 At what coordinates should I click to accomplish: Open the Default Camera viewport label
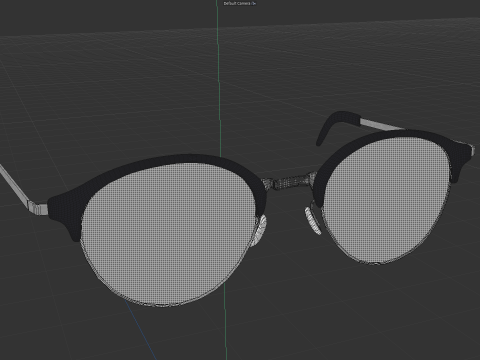[237, 3]
